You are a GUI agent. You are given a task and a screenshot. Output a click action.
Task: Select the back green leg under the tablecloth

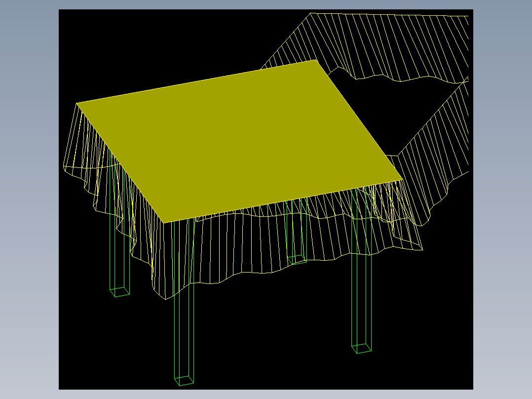pos(297,231)
